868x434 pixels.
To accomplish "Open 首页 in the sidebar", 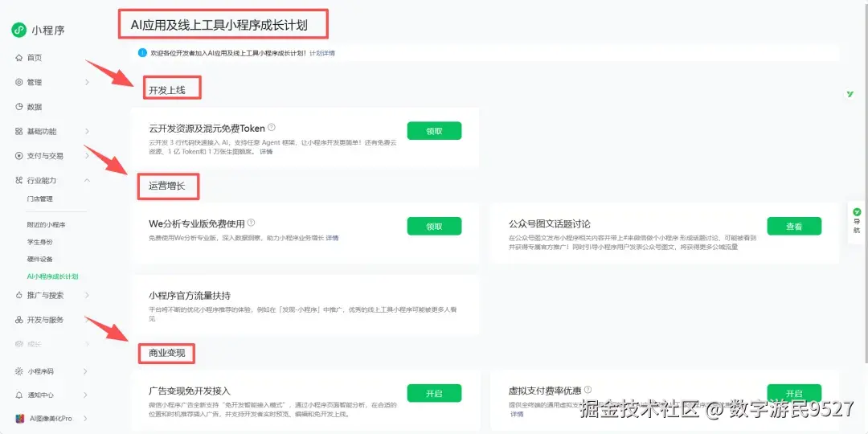I will [x=35, y=58].
